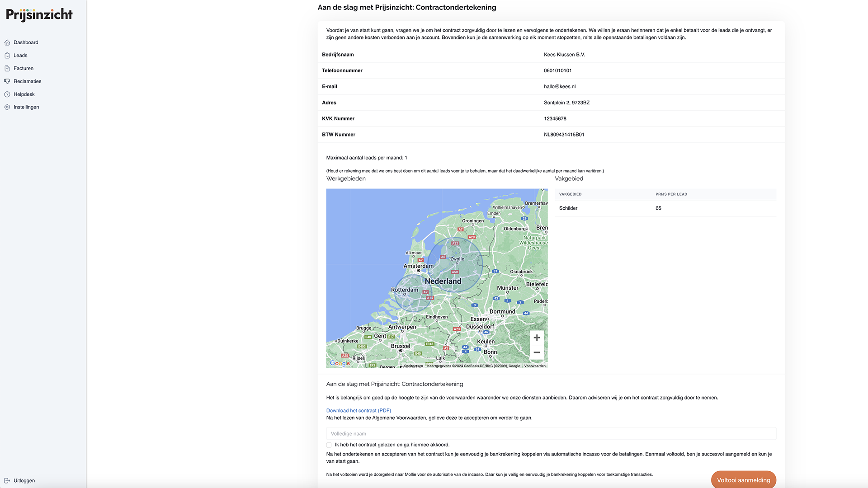868x488 pixels.
Task: Click the Leads clipboard icon
Action: 7,56
